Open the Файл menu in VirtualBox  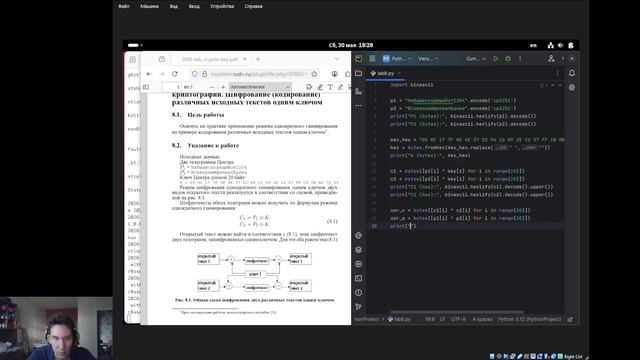pyautogui.click(x=124, y=6)
